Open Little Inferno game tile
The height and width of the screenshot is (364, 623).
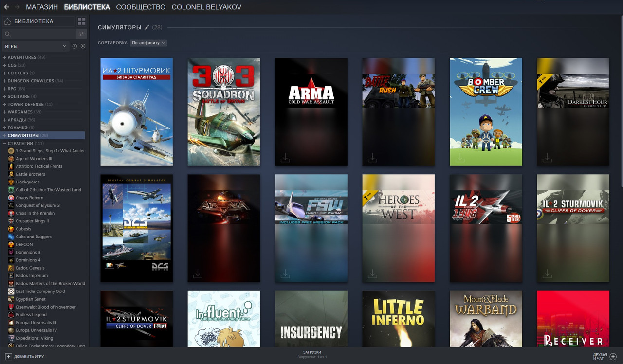point(398,319)
